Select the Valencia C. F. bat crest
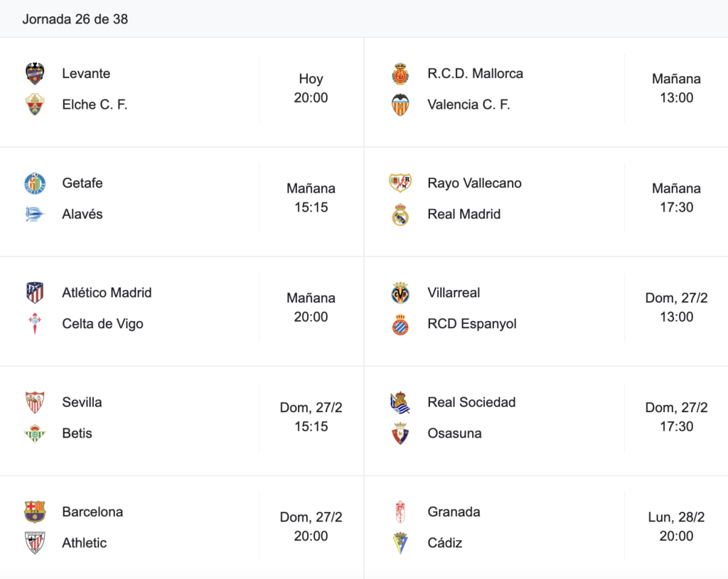728x579 pixels. tap(400, 104)
